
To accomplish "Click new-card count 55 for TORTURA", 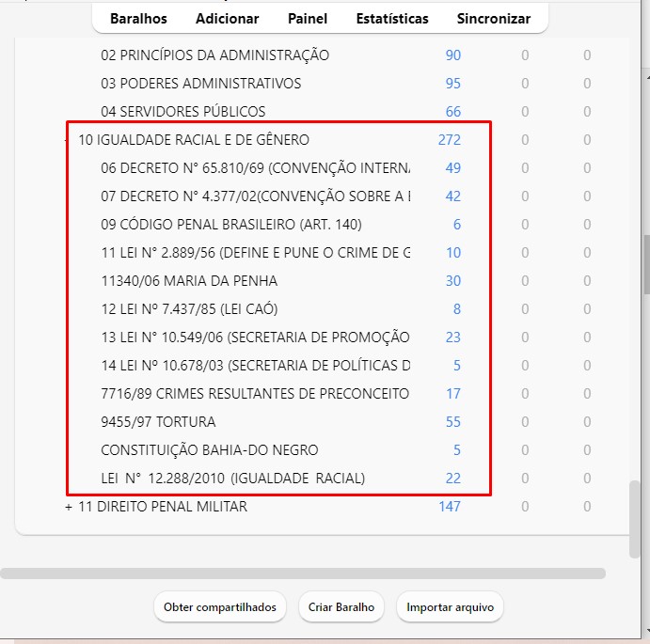I will (x=453, y=421).
